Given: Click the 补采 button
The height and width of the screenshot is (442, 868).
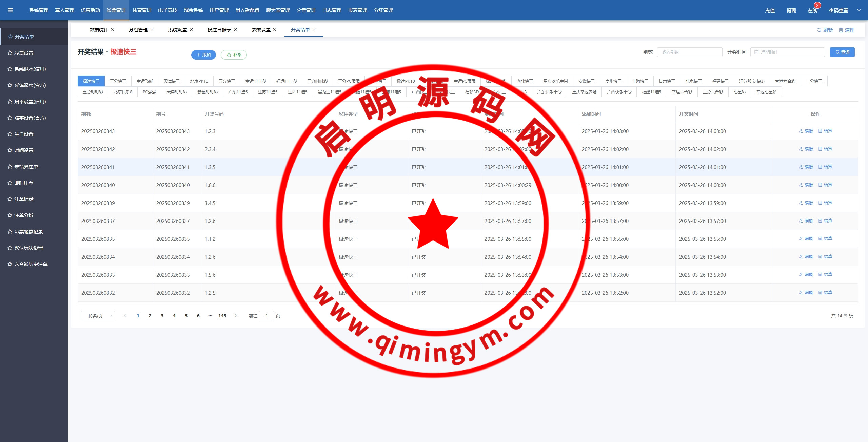Looking at the screenshot, I should pyautogui.click(x=234, y=55).
